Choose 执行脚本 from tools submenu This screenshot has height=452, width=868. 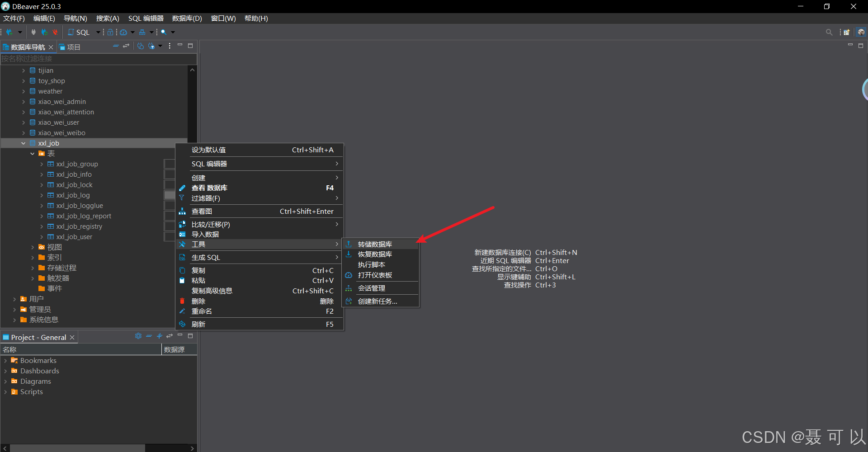point(380,265)
